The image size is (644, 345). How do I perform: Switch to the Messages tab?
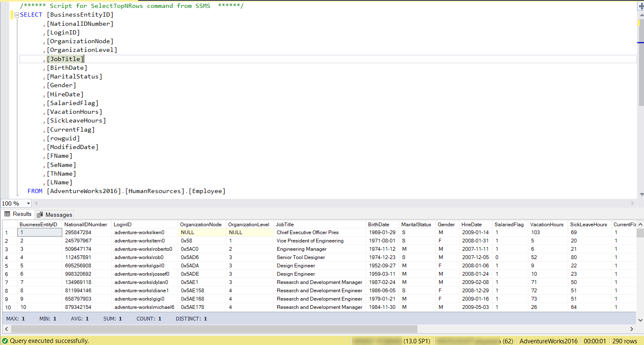tap(54, 215)
